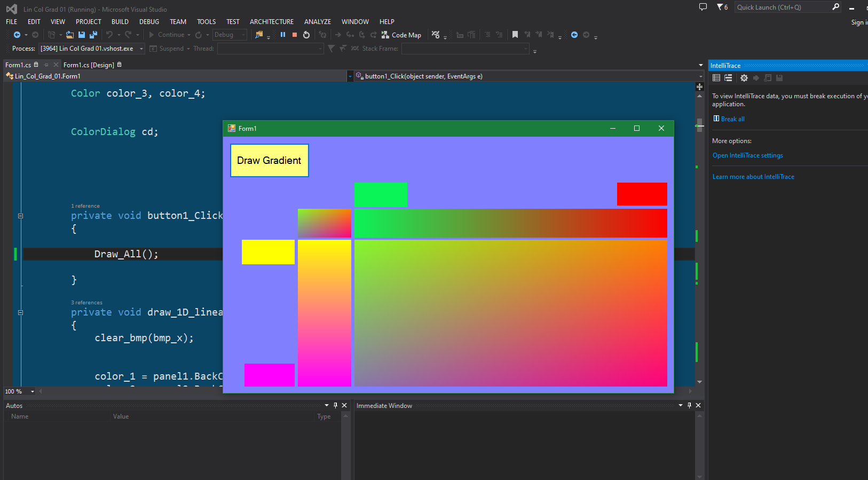Screen dimensions: 868x480
Task: Click the Continue button
Action: click(x=167, y=35)
